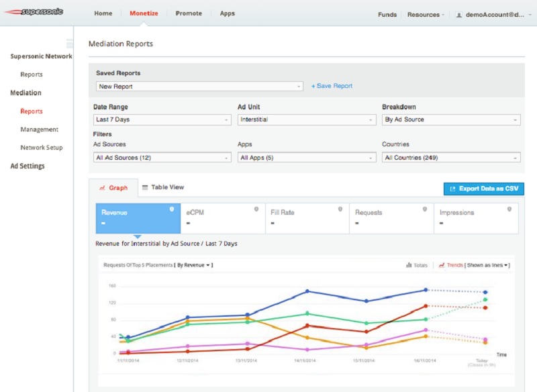Select the Revenue metric card
The height and width of the screenshot is (392, 537).
(138, 218)
